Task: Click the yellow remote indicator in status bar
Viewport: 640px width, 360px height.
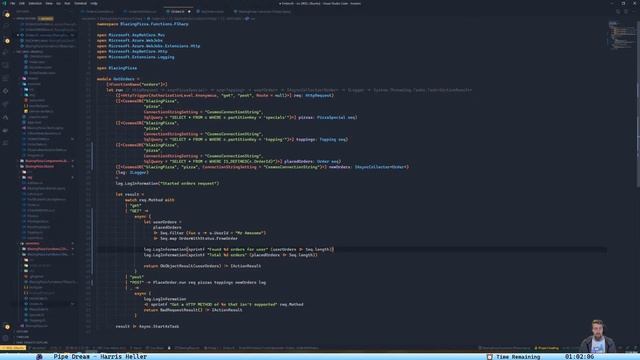Action: pos(13,348)
